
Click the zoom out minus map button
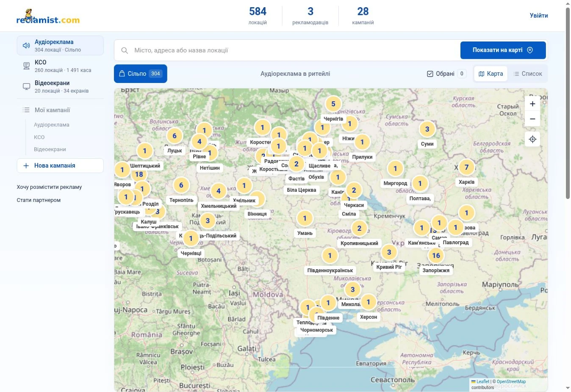[x=532, y=119]
